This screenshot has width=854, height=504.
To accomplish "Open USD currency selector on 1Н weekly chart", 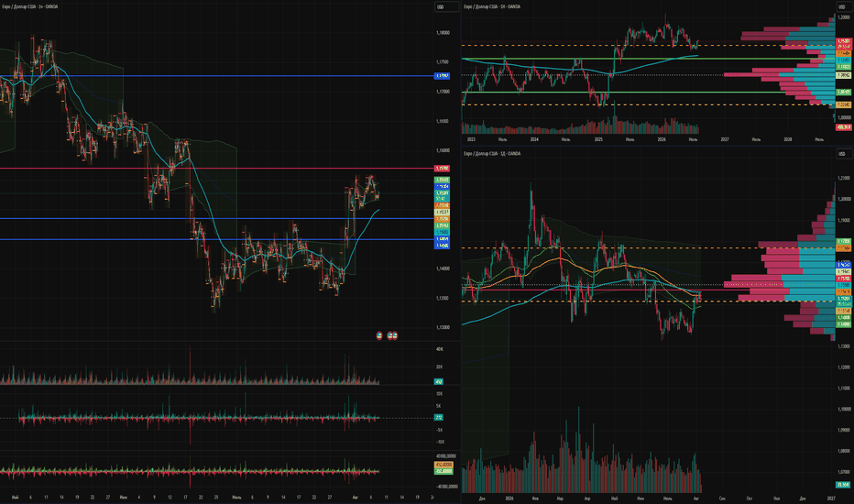I will pos(844,6).
